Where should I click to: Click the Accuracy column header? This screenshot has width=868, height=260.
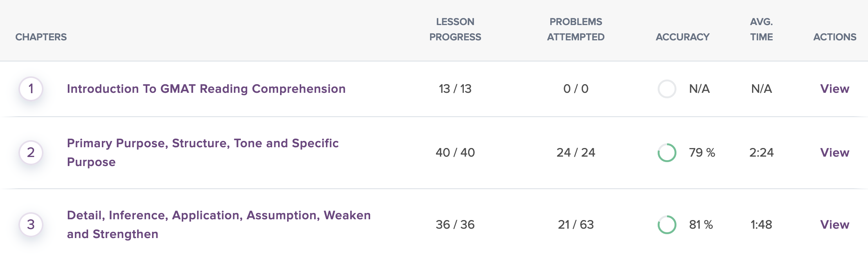tap(682, 37)
